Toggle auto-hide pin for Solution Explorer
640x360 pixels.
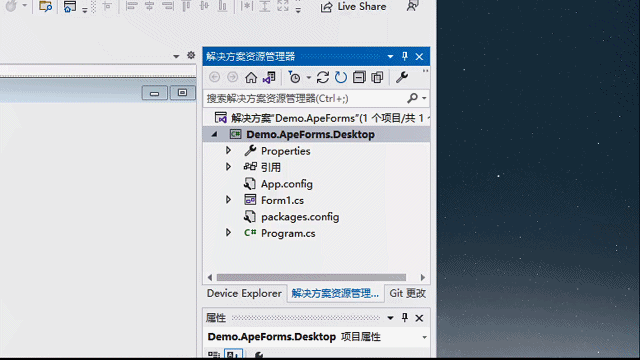[x=404, y=56]
